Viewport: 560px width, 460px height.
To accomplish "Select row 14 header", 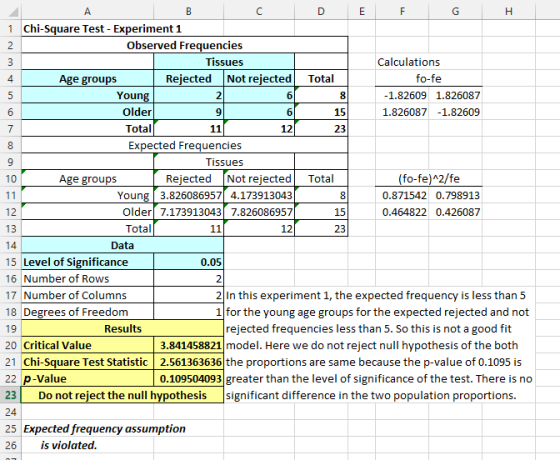I will click(x=11, y=245).
